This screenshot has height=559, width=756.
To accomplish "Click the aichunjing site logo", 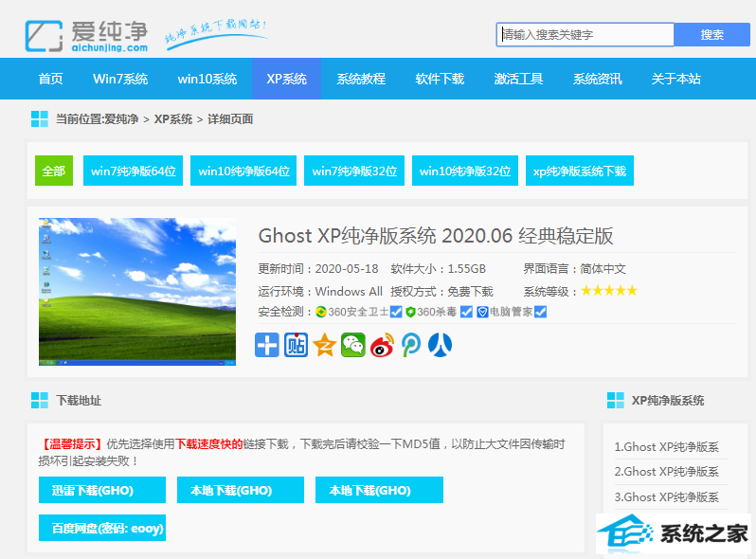I will (x=87, y=35).
